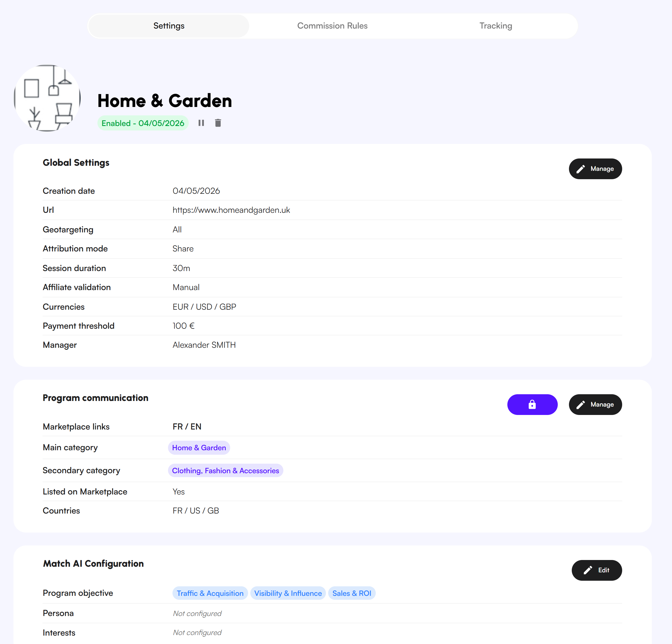Click the Enabled - 04/05/2026 status badge

click(x=143, y=123)
